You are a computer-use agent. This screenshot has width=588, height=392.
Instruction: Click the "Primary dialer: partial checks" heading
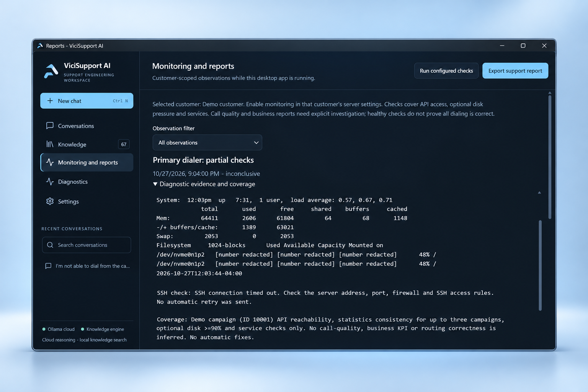203,160
